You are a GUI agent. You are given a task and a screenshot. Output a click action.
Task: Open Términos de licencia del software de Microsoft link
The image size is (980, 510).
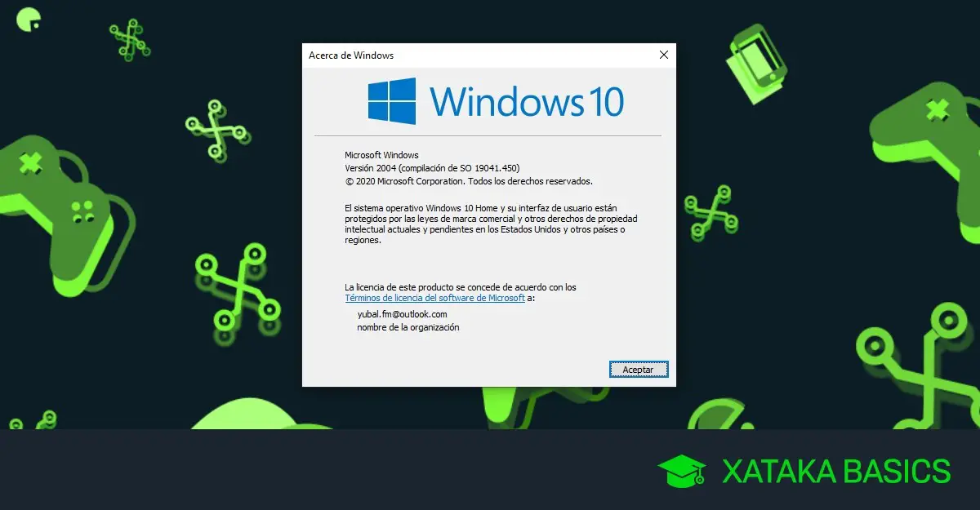click(435, 299)
